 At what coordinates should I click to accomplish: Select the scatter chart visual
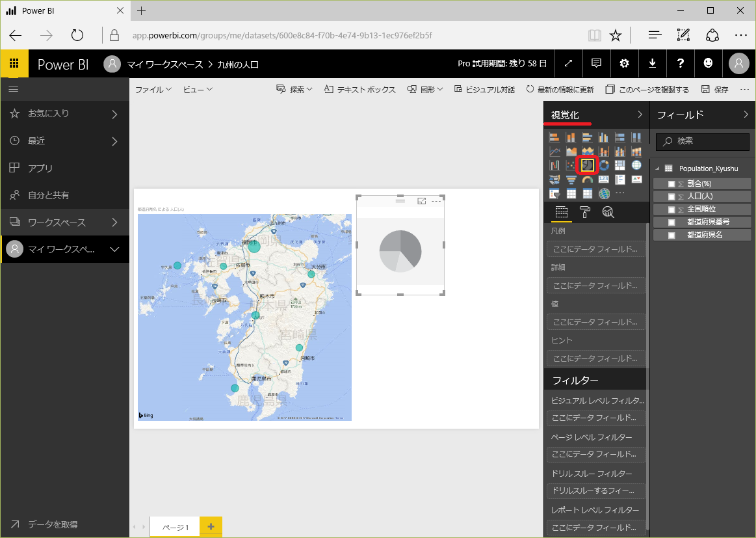click(571, 165)
